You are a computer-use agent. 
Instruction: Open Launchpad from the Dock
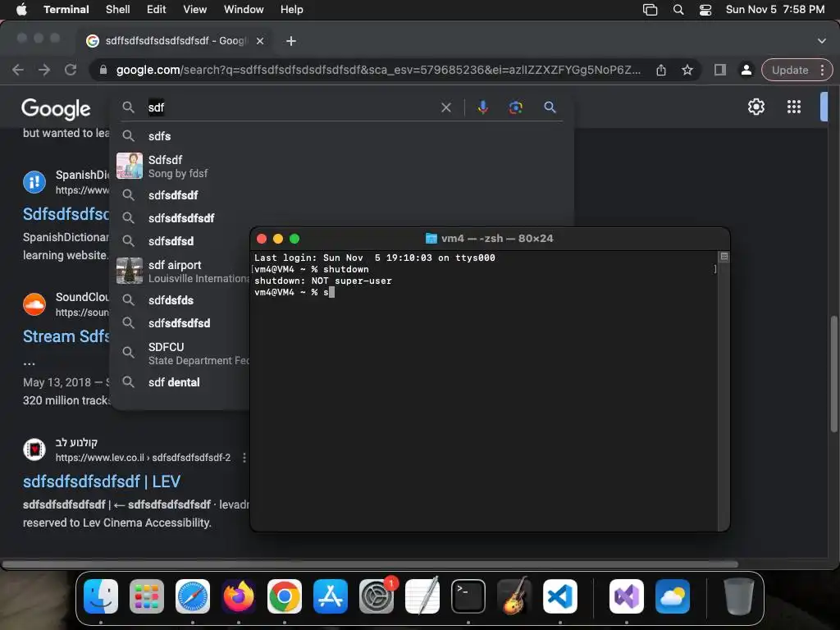147,596
